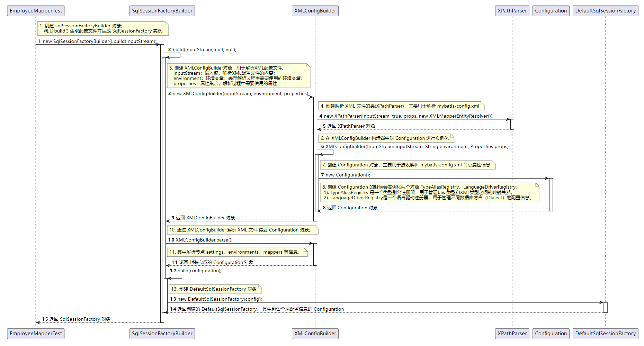Click note 13 创建 DefaultSqlSessionFactory 对象

215,289
